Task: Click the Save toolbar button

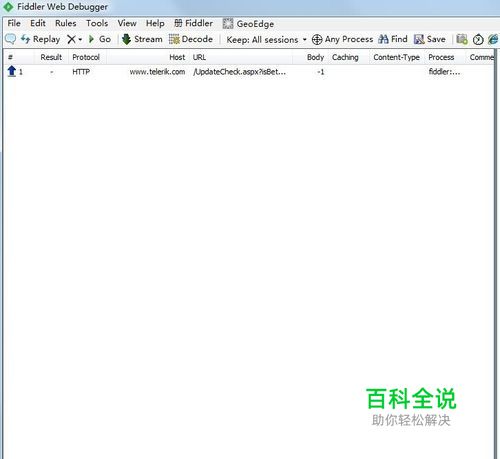Action: [430, 39]
